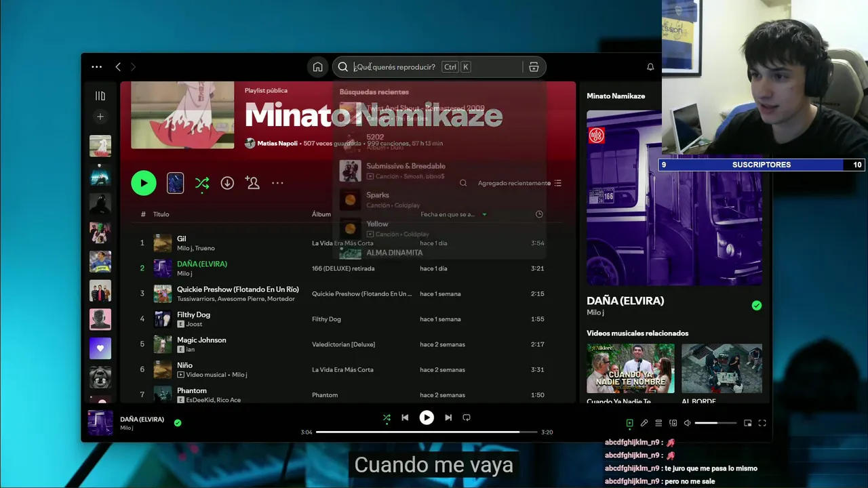Open the Home button

click(317, 67)
